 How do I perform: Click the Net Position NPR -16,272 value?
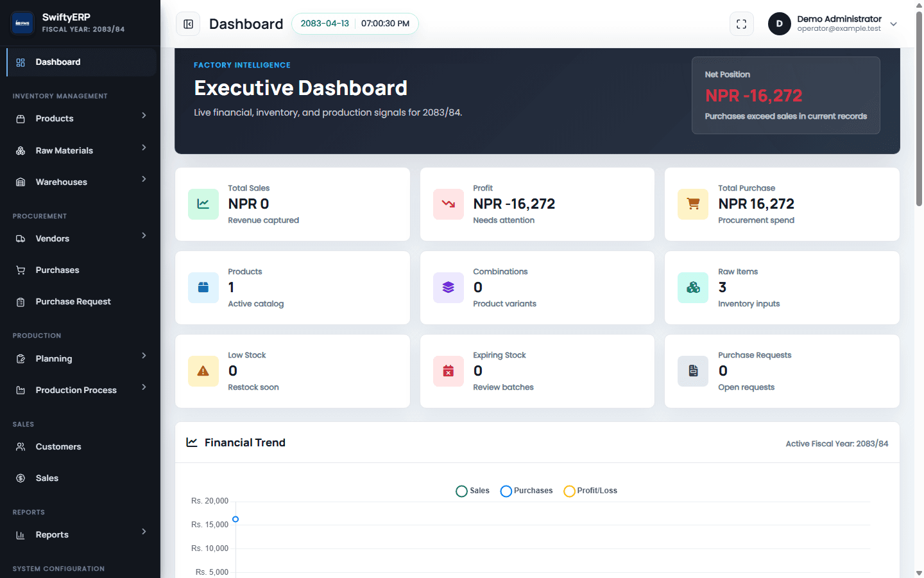point(754,96)
